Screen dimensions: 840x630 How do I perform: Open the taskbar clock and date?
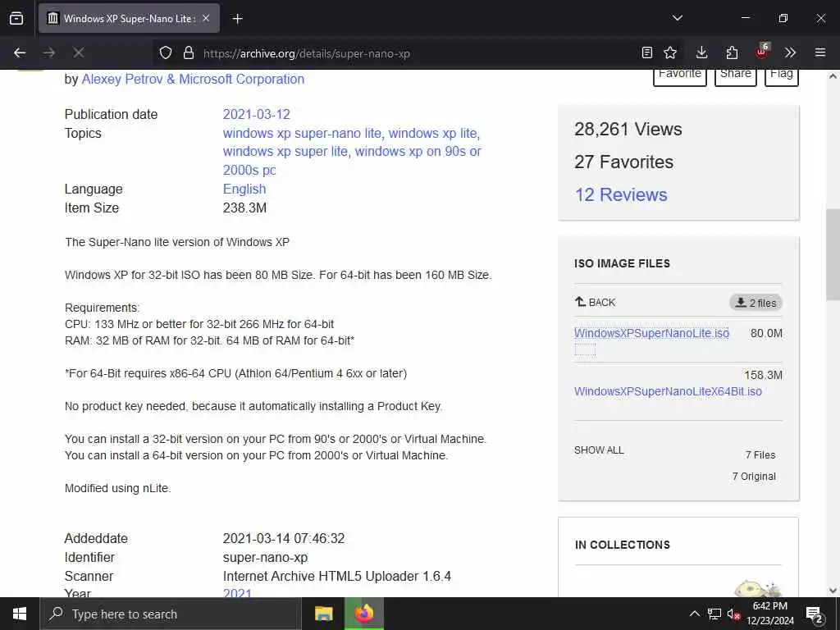[770, 614]
